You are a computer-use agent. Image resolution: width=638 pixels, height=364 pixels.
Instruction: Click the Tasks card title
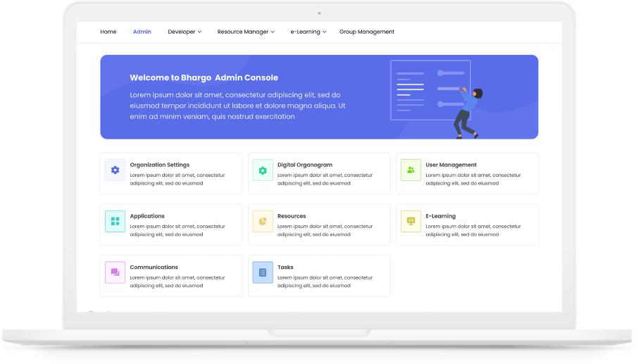click(x=285, y=268)
